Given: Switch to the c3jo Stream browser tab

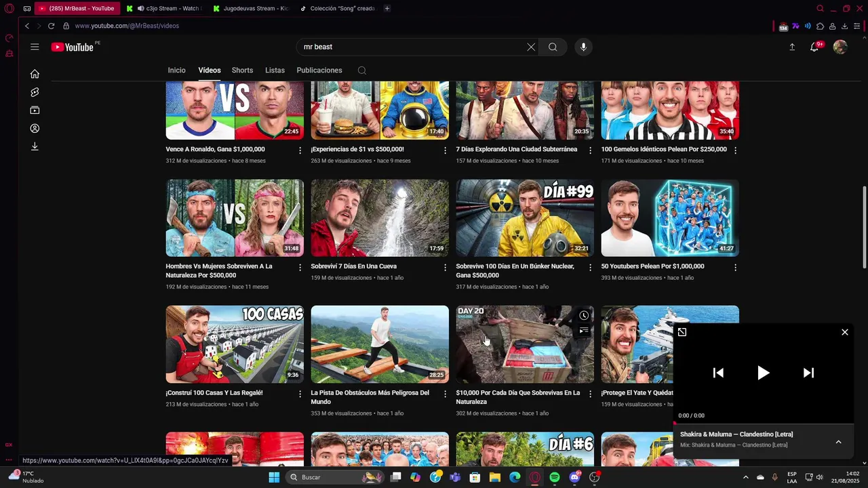Looking at the screenshot, I should click(163, 9).
